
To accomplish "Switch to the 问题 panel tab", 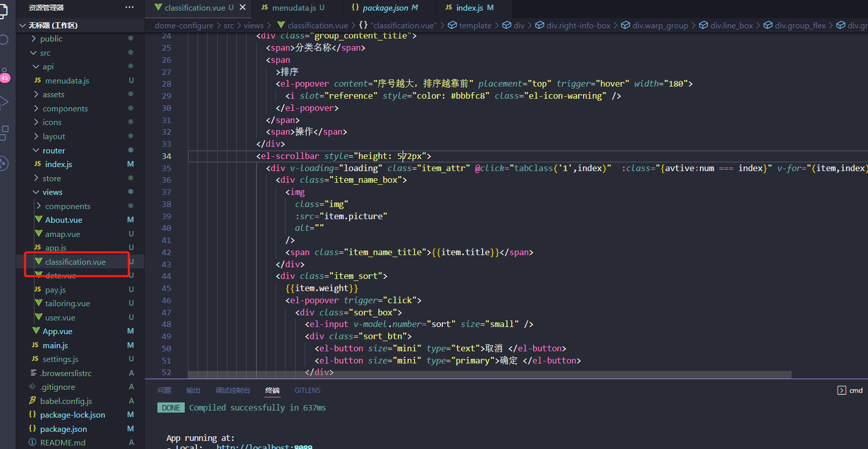I will 164,390.
